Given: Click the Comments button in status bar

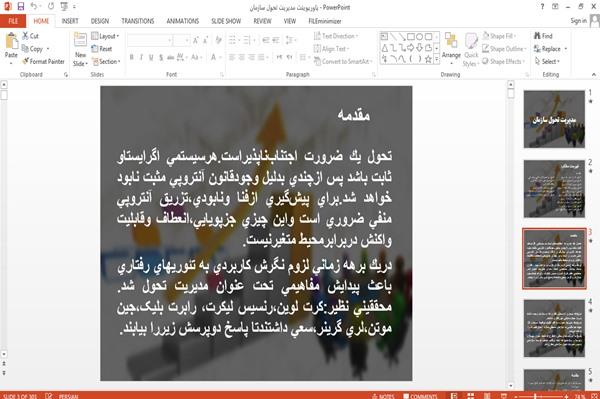Looking at the screenshot, I should (x=420, y=396).
